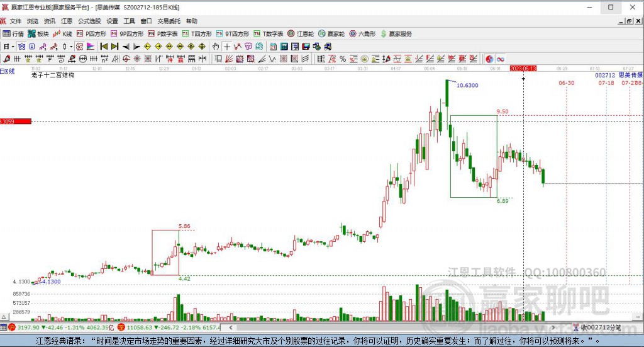
Task: Select the percent % tool
Action: click(x=343, y=59)
